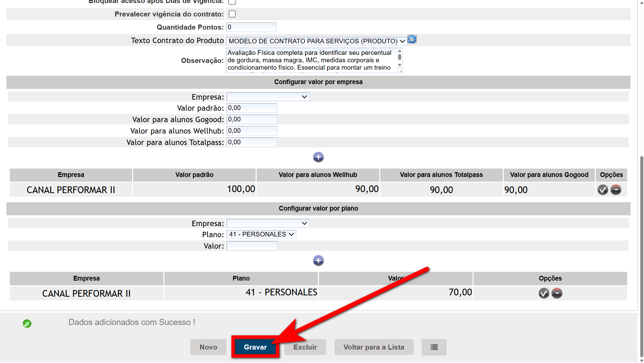Click the Quantidade Pontos input field
644x363 pixels.
click(x=251, y=27)
